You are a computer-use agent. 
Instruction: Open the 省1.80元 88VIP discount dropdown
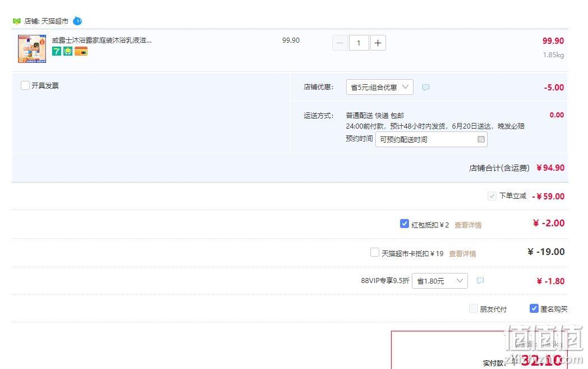(439, 281)
